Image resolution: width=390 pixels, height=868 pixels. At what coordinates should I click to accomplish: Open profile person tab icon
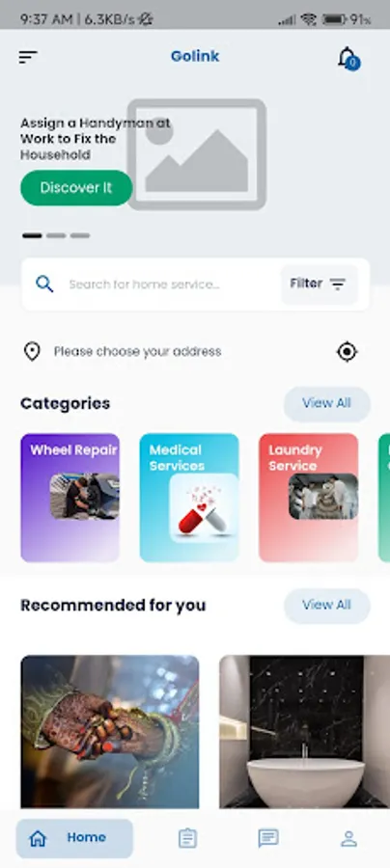click(x=348, y=839)
